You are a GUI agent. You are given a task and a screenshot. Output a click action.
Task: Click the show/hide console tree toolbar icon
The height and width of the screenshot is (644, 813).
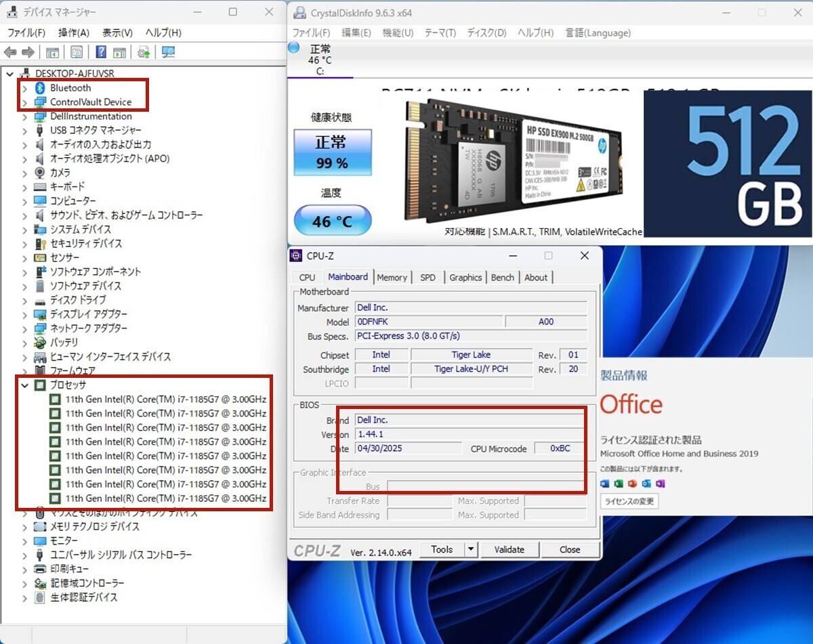pyautogui.click(x=52, y=52)
